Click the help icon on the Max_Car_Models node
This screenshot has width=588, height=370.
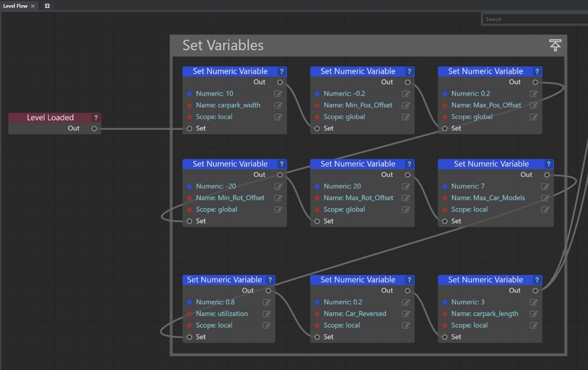tap(549, 163)
